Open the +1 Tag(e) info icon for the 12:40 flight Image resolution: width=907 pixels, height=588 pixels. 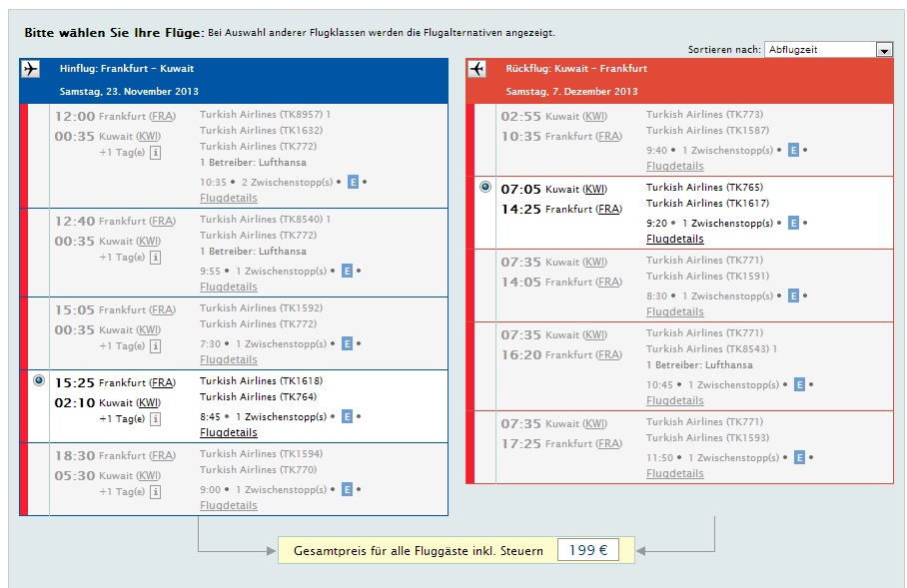click(155, 258)
